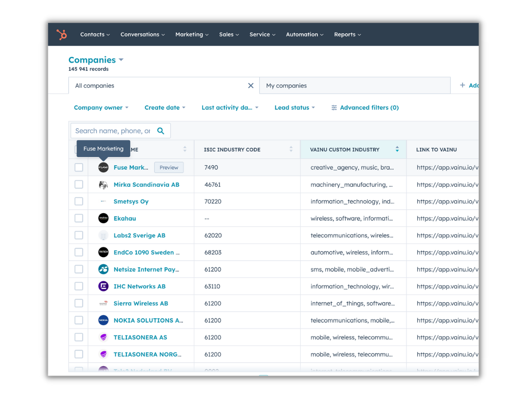Image resolution: width=532 pixels, height=399 pixels.
Task: Open the Create date filter dropdown
Action: 165,108
